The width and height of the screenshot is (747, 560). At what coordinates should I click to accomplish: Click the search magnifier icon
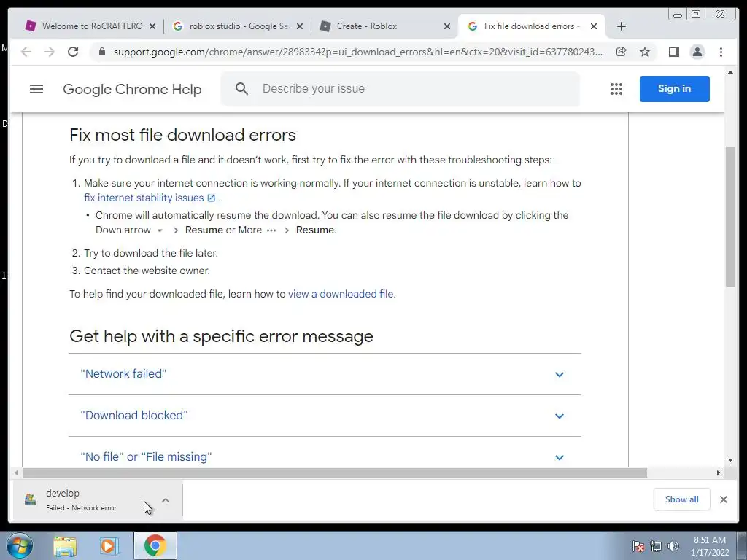click(x=241, y=88)
